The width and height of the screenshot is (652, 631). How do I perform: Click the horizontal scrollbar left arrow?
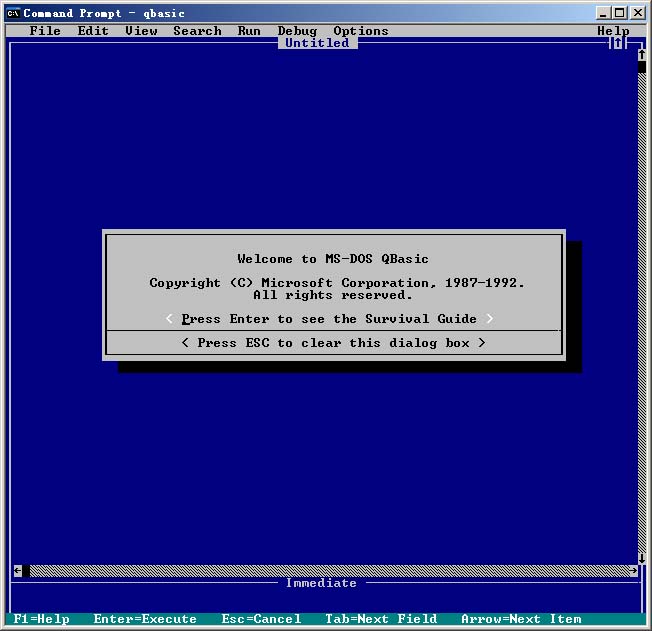[17, 570]
